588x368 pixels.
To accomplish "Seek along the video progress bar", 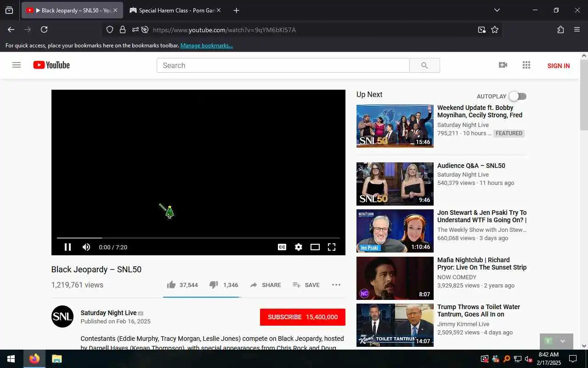I will point(198,238).
